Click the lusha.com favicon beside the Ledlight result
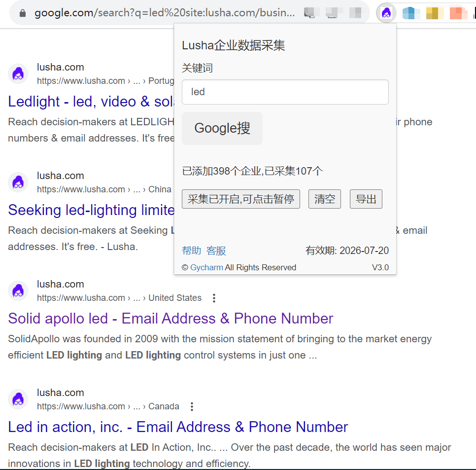 pyautogui.click(x=18, y=74)
